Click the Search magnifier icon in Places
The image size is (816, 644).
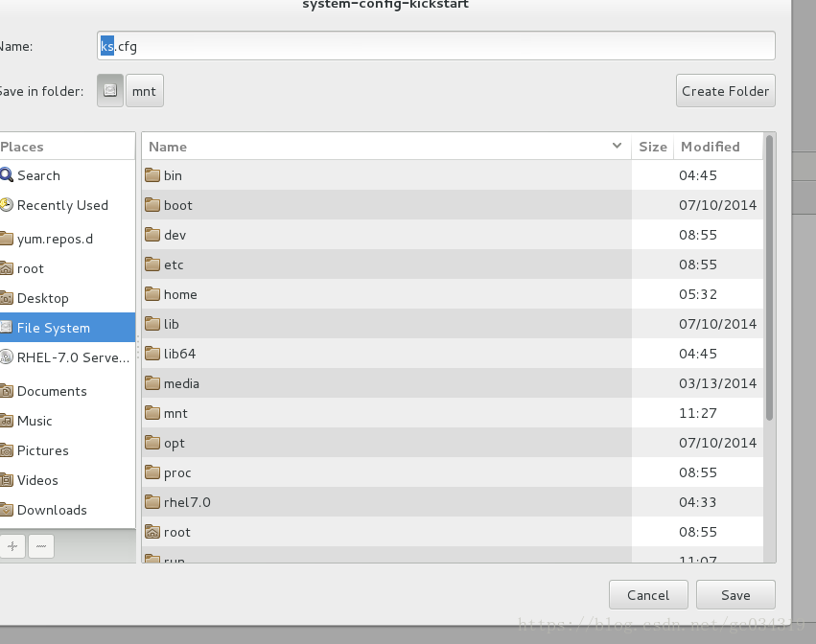7,174
